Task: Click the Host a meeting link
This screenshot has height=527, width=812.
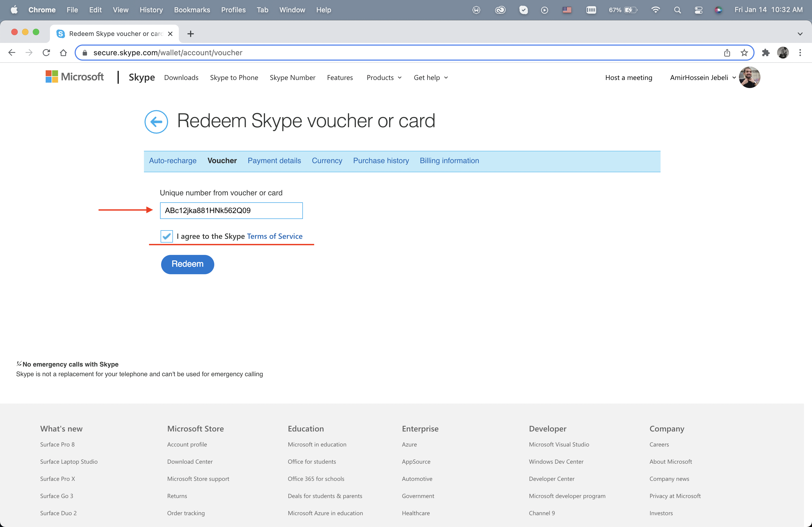Action: 628,78
